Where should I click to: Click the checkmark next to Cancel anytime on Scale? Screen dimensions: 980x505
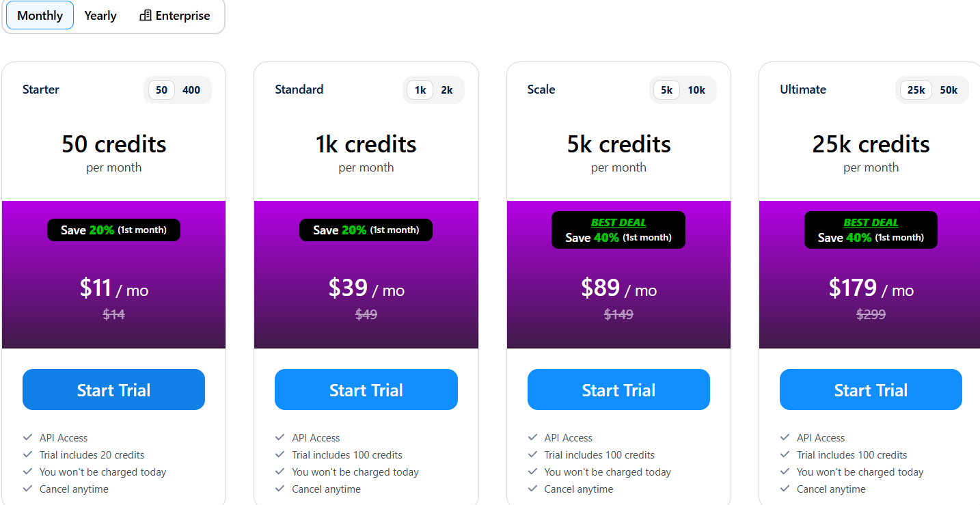(x=532, y=489)
